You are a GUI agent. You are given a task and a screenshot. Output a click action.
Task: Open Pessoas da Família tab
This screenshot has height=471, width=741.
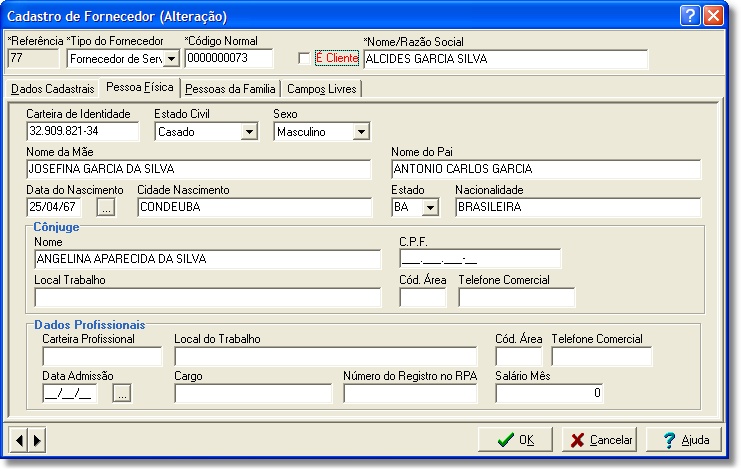point(230,89)
